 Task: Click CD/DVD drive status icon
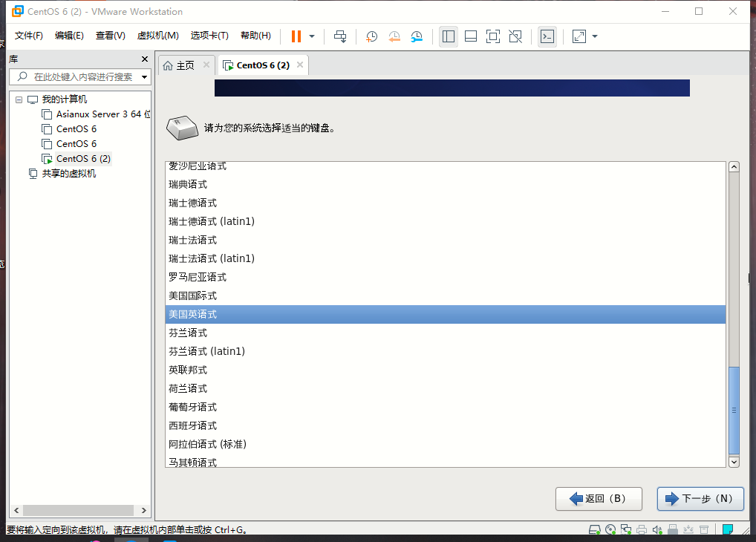[610, 530]
